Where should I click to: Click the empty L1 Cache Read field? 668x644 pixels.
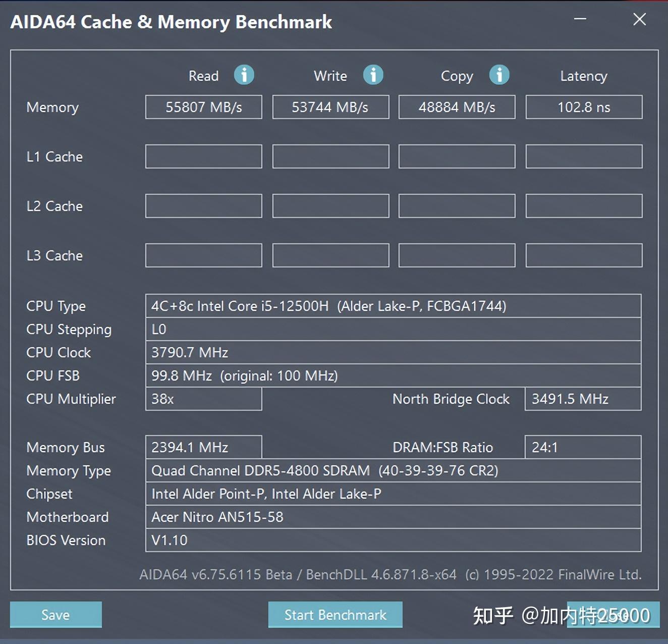(x=204, y=156)
